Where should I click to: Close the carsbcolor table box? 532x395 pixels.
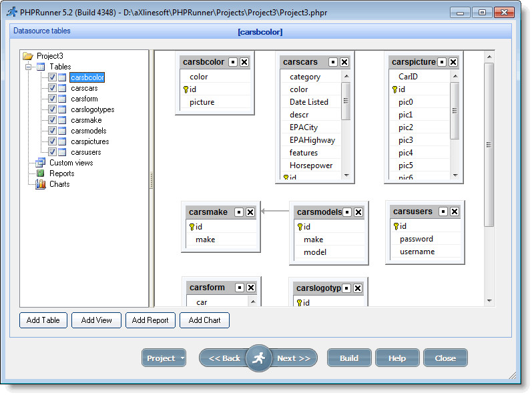pos(244,62)
